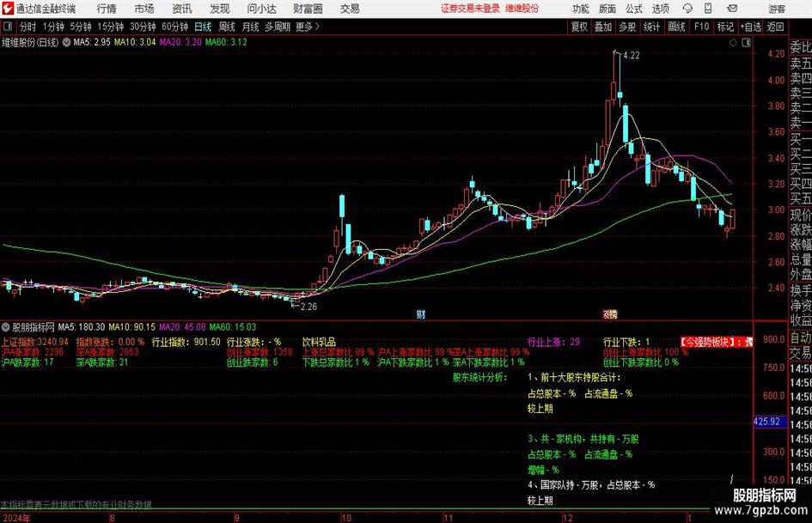This screenshot has width=812, height=523.
Task: Click the 复权 toolbar button
Action: (x=579, y=27)
